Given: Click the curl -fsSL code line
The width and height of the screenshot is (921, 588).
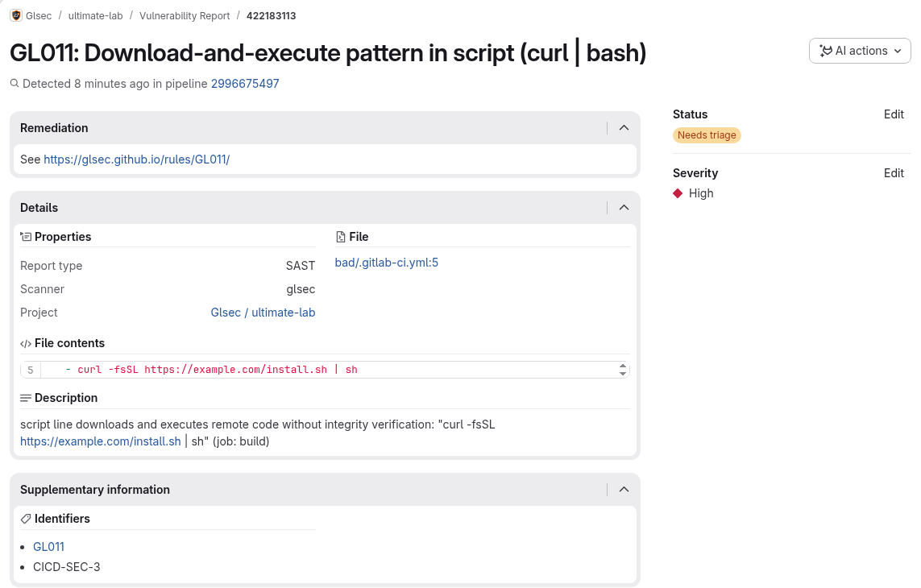Looking at the screenshot, I should coord(218,370).
